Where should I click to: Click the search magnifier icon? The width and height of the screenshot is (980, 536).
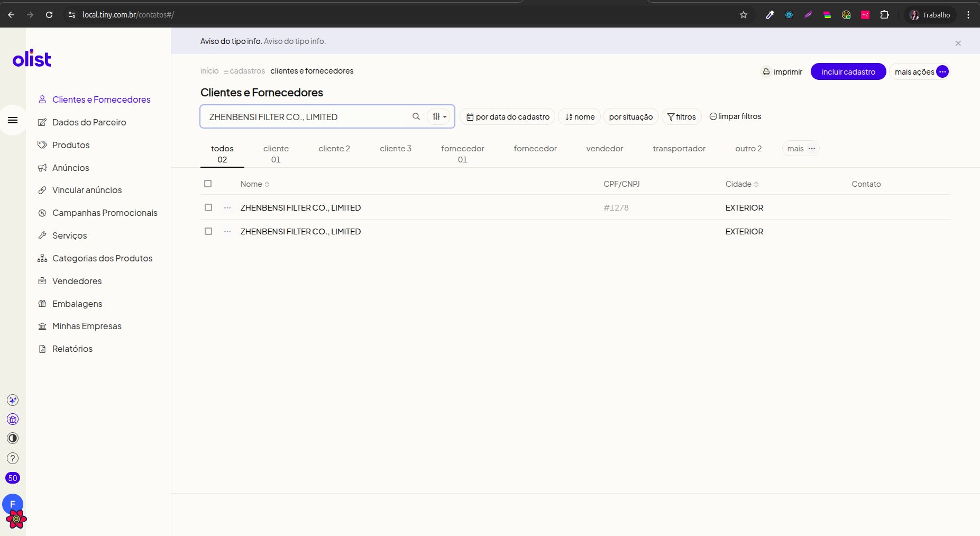tap(416, 116)
